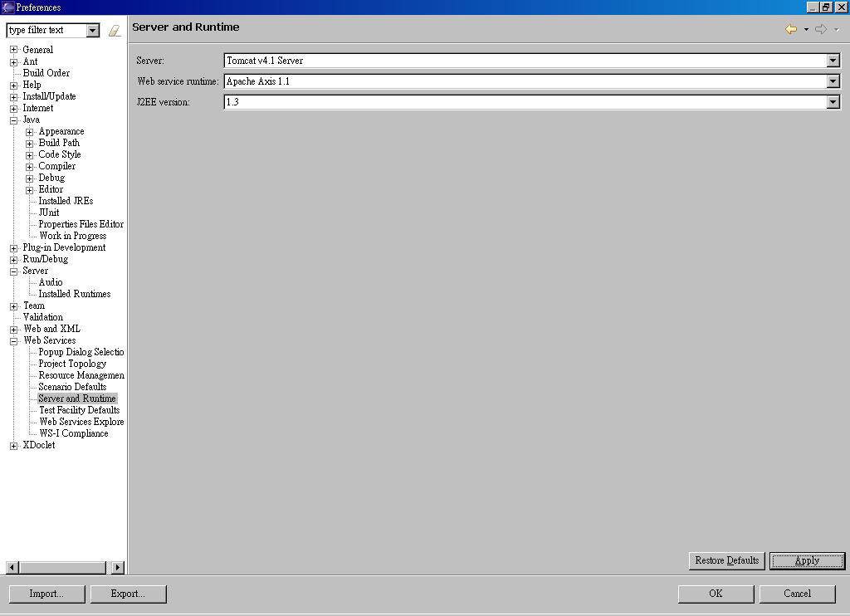Click the Import... button
850x616 pixels.
click(46, 594)
